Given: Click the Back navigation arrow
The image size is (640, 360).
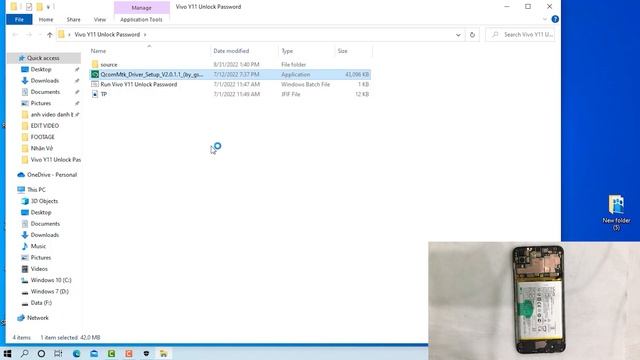Looking at the screenshot, I should 15,35.
